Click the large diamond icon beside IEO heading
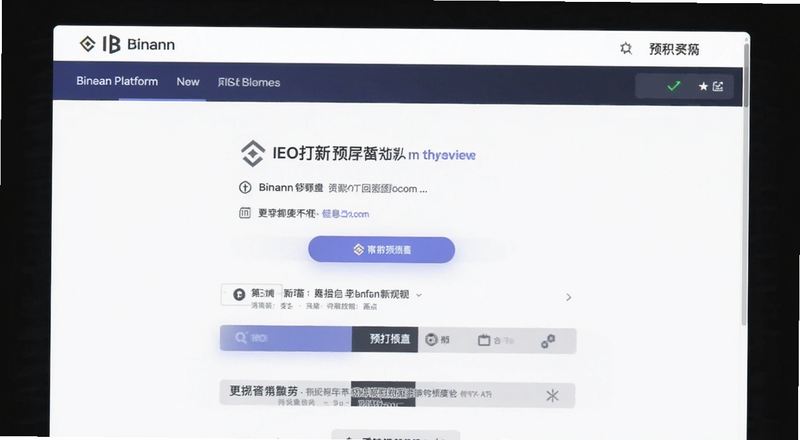800x440 pixels. pyautogui.click(x=253, y=154)
